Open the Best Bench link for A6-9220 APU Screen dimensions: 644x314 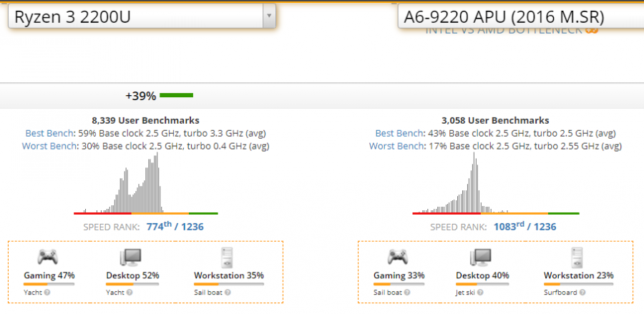(399, 134)
